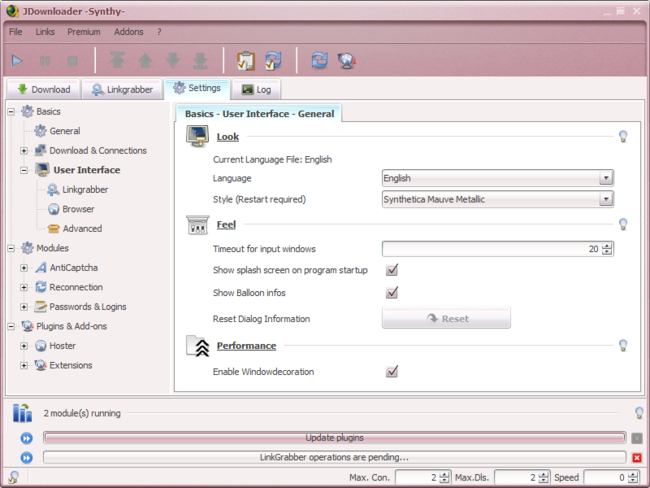Start downloads with the play icon

[17, 61]
